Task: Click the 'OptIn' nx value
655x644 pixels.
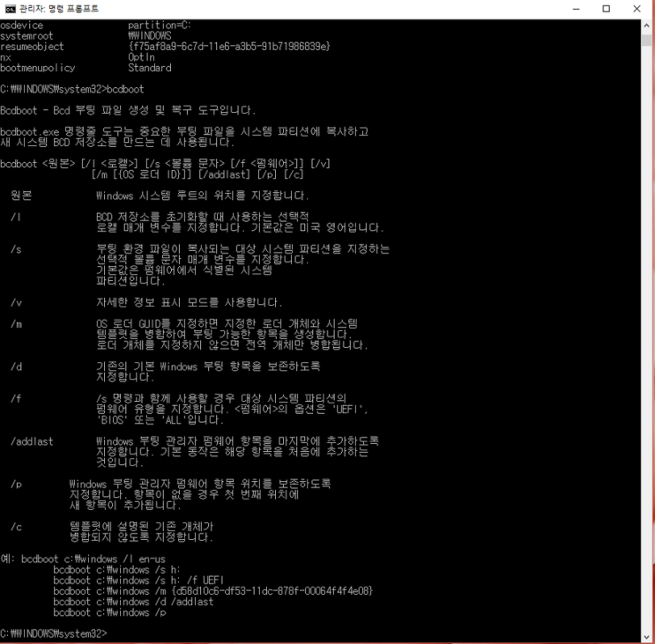Action: click(141, 57)
